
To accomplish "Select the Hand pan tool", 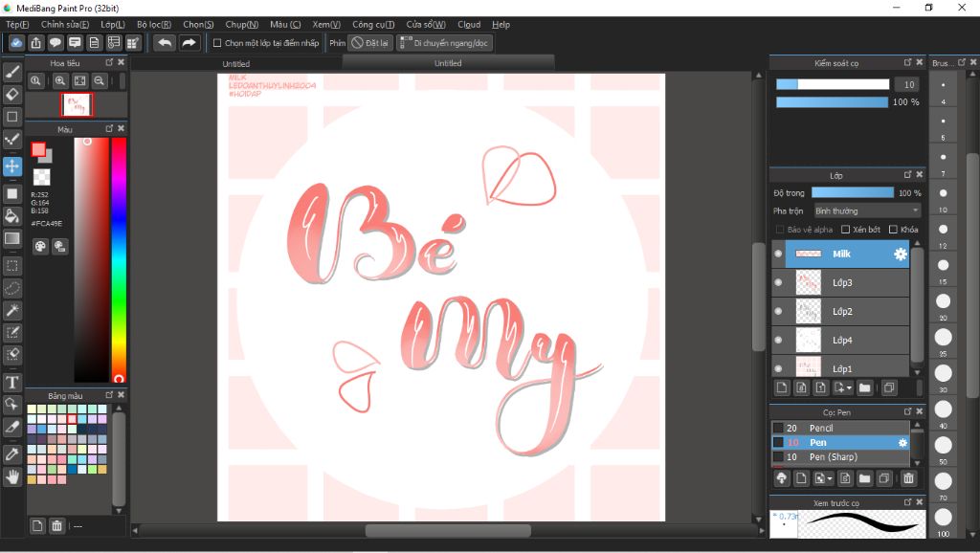I will coord(11,477).
